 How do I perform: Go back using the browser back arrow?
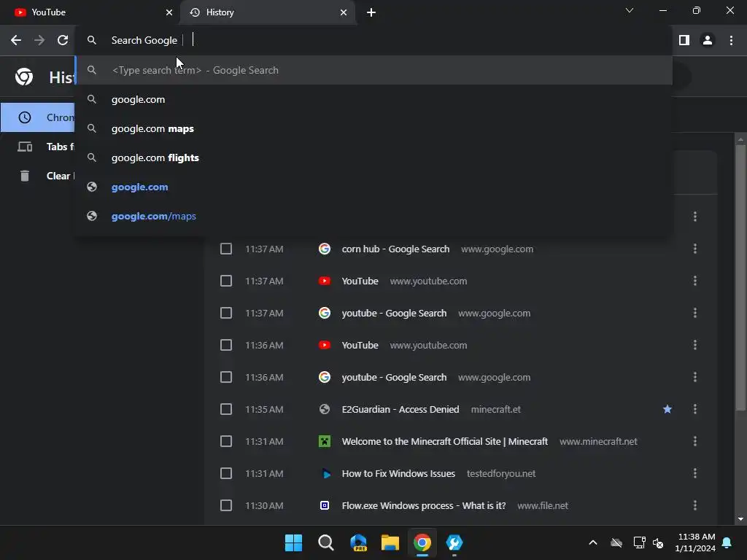[16, 40]
